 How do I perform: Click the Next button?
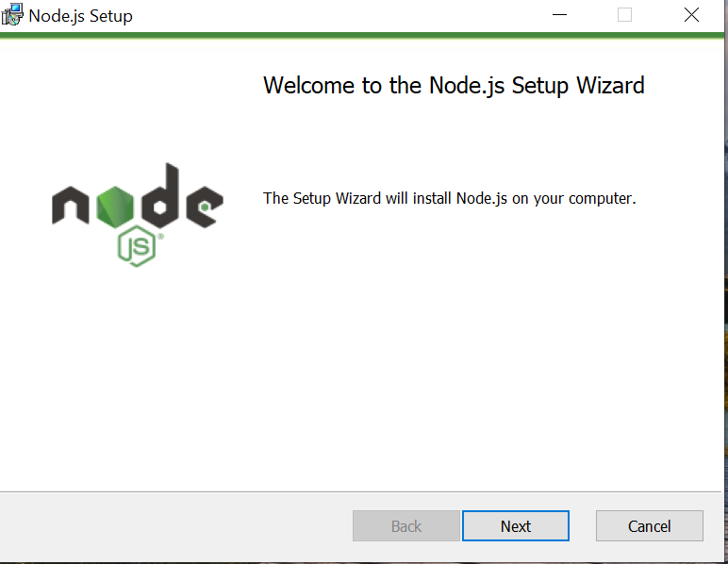(x=516, y=526)
